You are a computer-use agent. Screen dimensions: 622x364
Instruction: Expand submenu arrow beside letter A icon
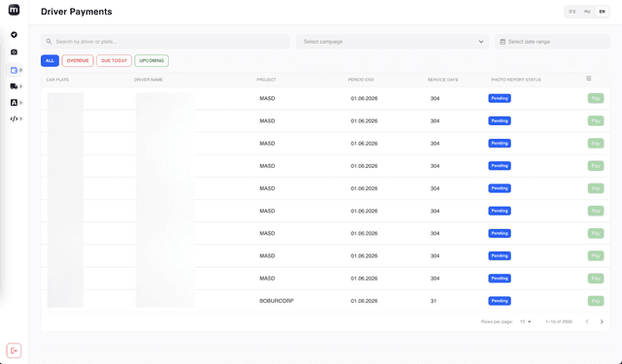[x=20, y=103]
